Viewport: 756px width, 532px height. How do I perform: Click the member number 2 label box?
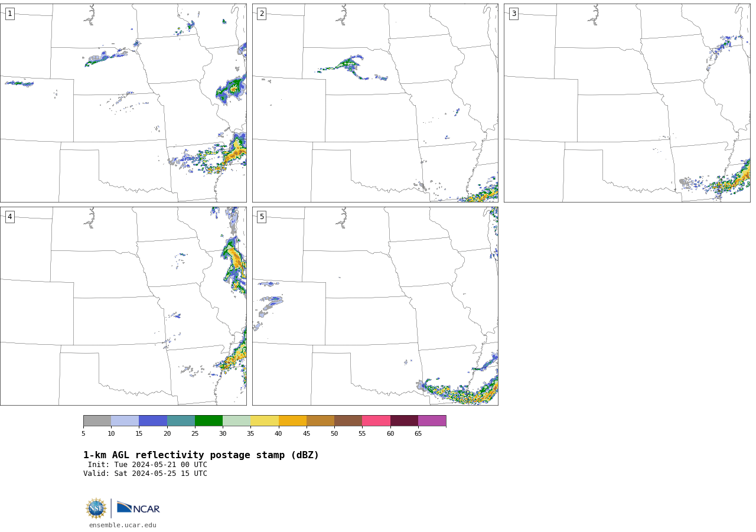(262, 14)
